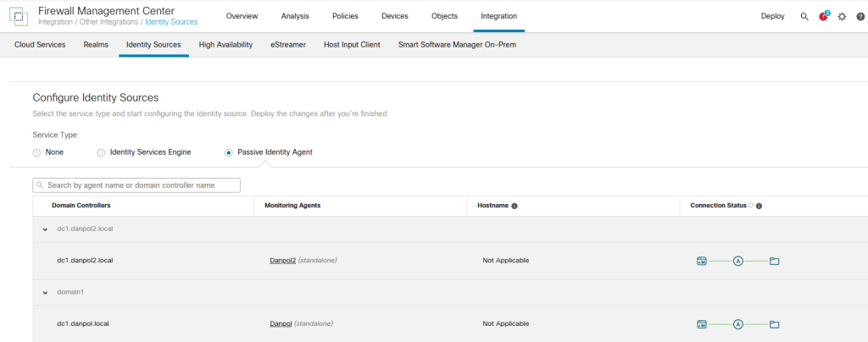Viewport: 868px width, 342px height.
Task: Focus the agent or domain controller search field
Action: coord(136,185)
